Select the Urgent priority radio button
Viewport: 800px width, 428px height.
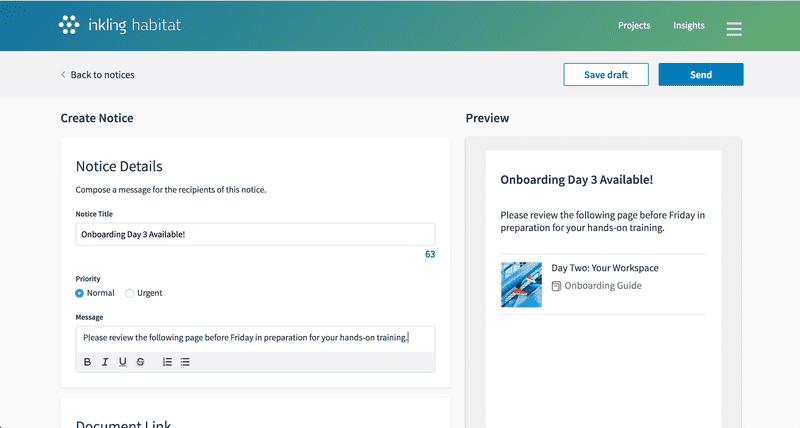pos(130,293)
